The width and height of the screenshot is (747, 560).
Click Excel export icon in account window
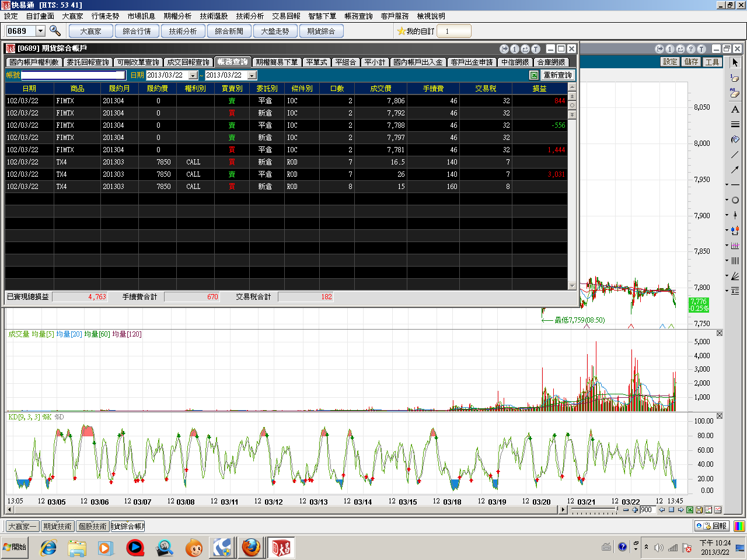pyautogui.click(x=534, y=75)
